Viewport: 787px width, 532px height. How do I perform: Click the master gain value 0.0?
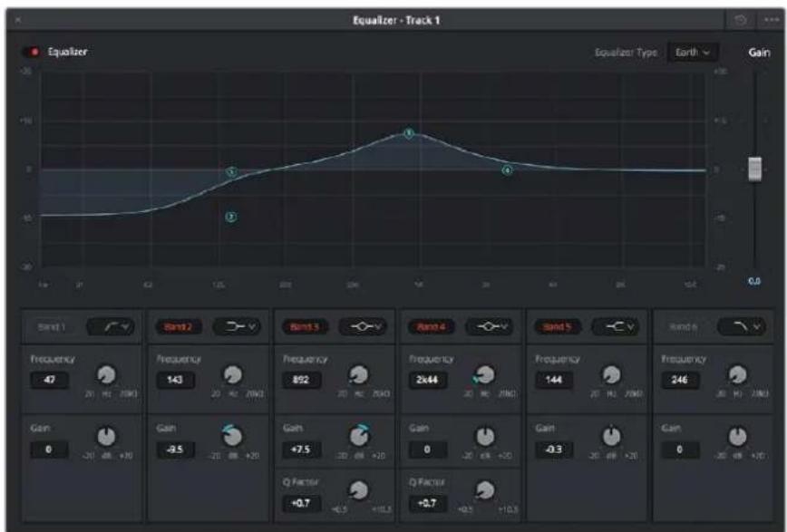753,281
